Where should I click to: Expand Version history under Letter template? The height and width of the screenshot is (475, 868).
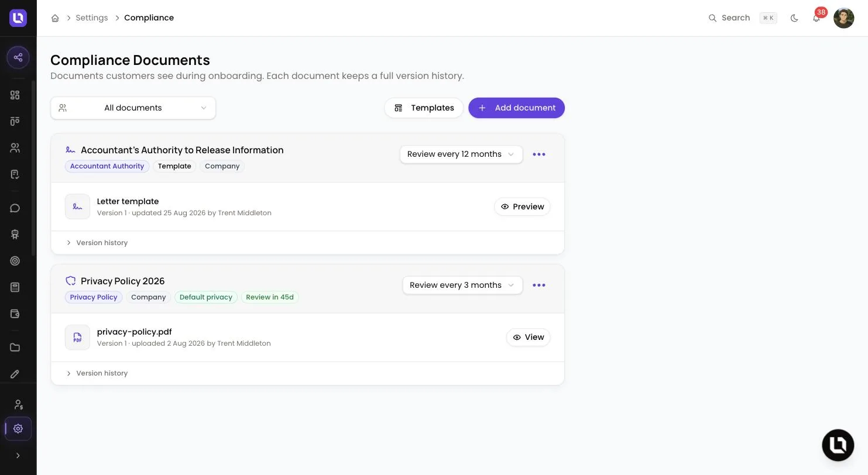point(97,243)
